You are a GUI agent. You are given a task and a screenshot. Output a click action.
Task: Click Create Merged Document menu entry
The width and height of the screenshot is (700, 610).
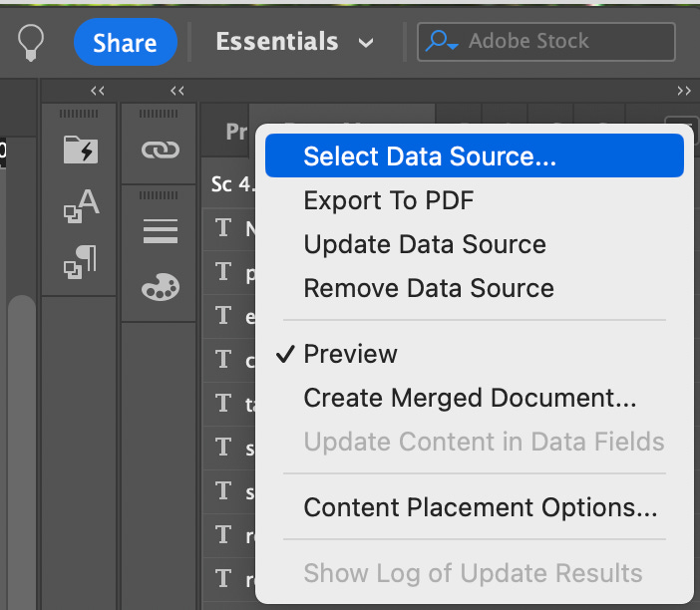point(470,398)
